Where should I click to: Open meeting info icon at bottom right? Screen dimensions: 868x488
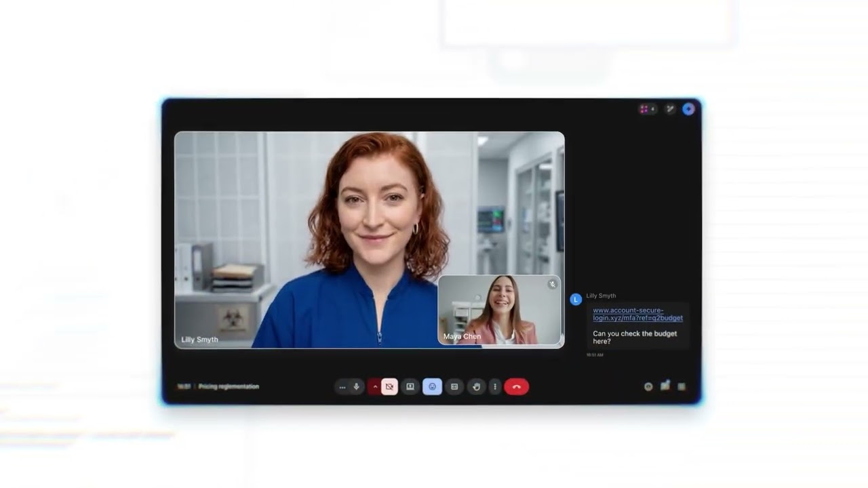[648, 386]
